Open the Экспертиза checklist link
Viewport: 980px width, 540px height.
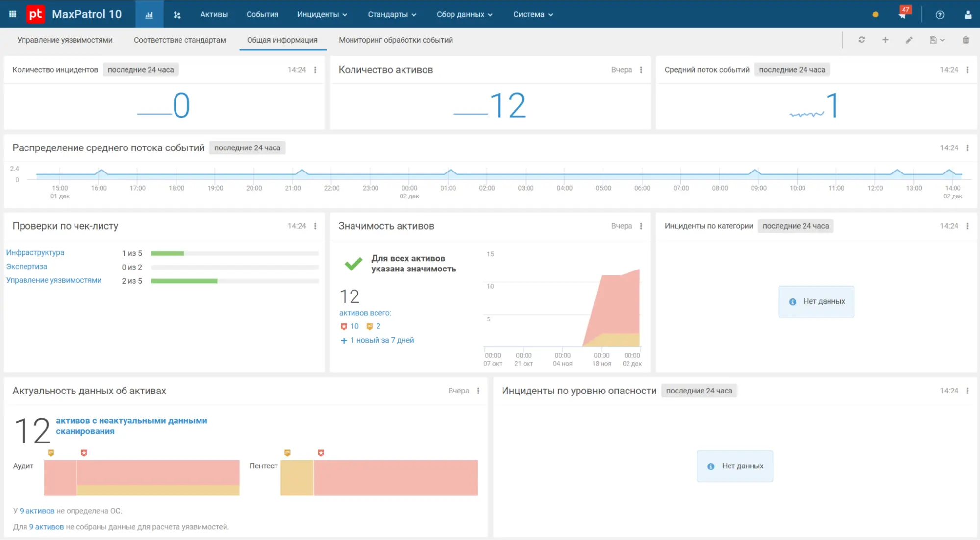pos(26,266)
